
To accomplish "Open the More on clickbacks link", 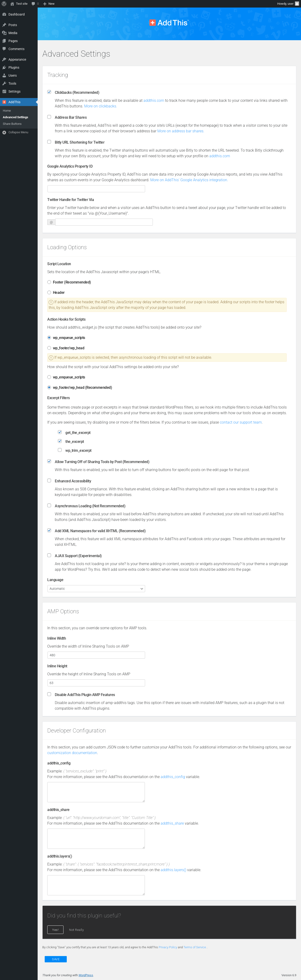I will coord(100,106).
